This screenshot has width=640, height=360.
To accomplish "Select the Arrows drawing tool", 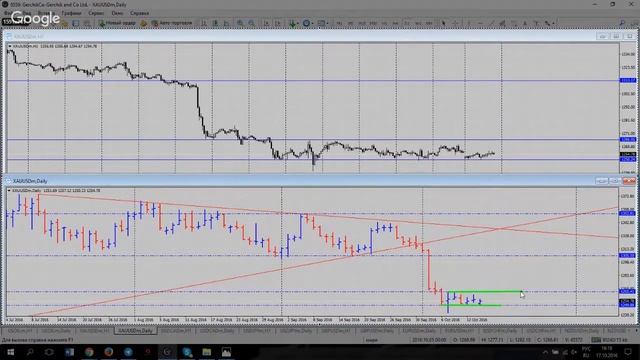I will coord(547,23).
